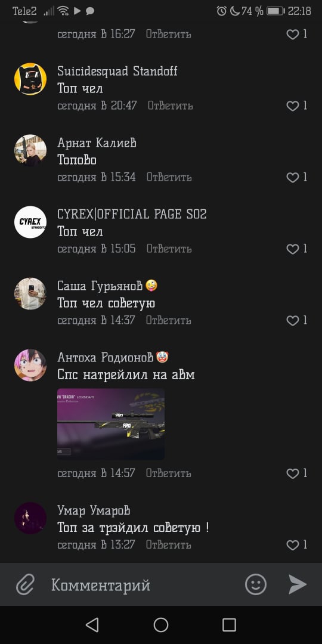Open Арнат Калиев profile name
322x644 pixels.
pos(97,143)
